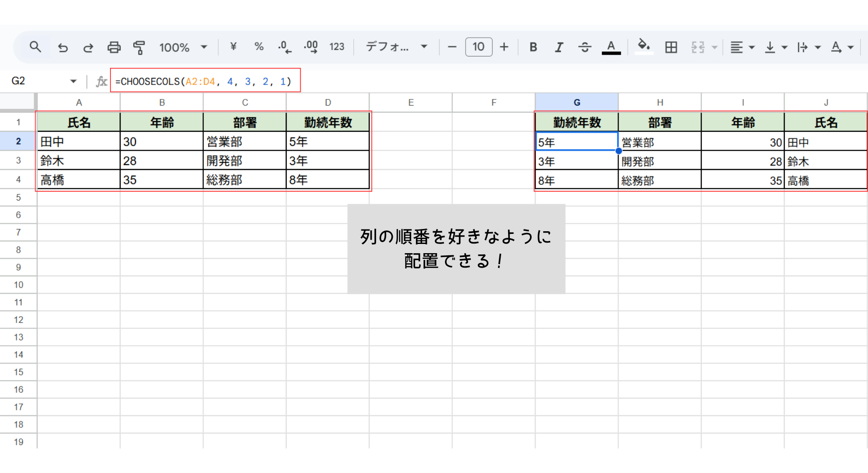Open text wrapping dropdown
Screen dimensions: 868x473
pyautogui.click(x=809, y=47)
